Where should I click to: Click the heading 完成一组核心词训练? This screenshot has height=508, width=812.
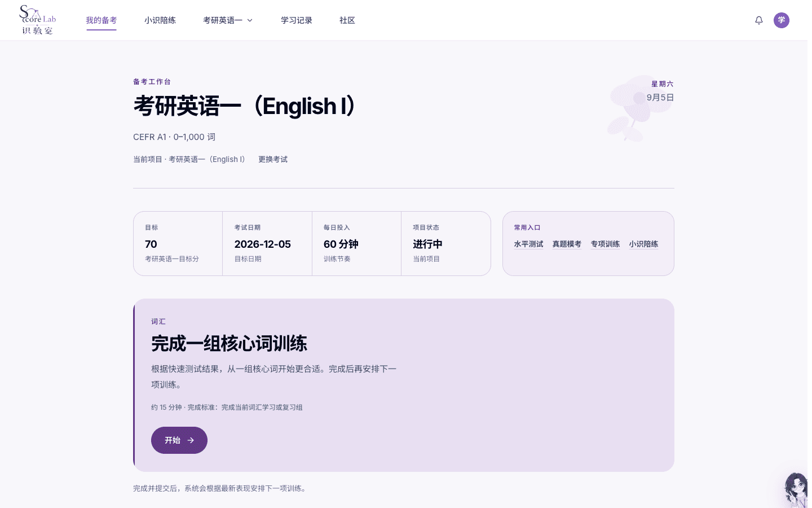pyautogui.click(x=229, y=343)
